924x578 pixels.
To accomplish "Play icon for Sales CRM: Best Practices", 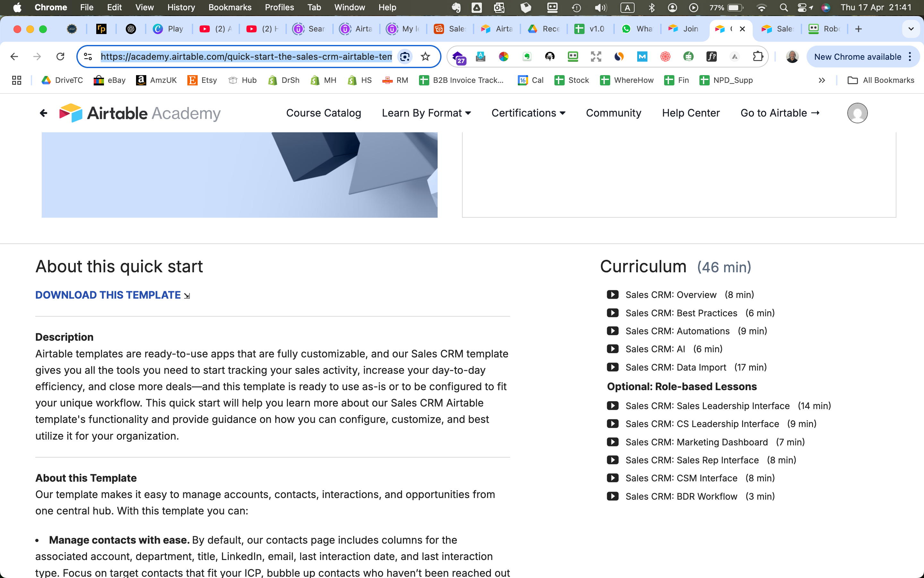I will tap(613, 313).
